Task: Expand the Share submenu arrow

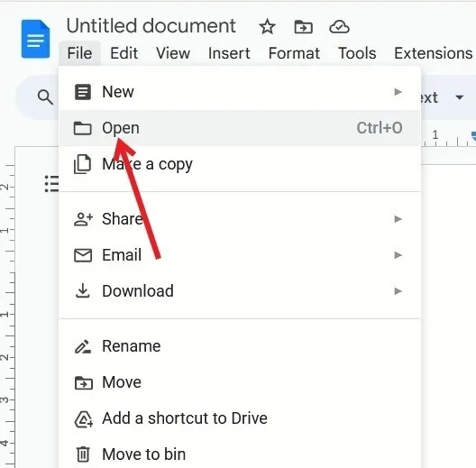Action: [398, 219]
